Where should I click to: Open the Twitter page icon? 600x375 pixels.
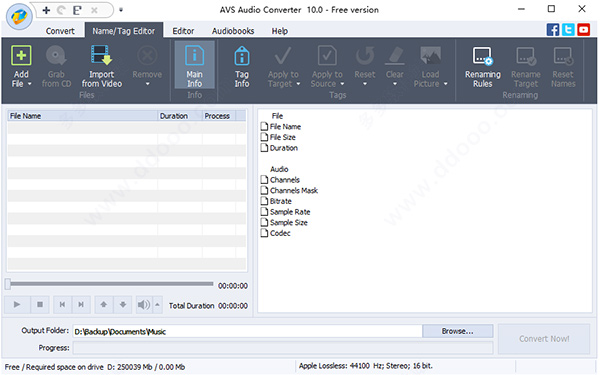click(x=568, y=29)
